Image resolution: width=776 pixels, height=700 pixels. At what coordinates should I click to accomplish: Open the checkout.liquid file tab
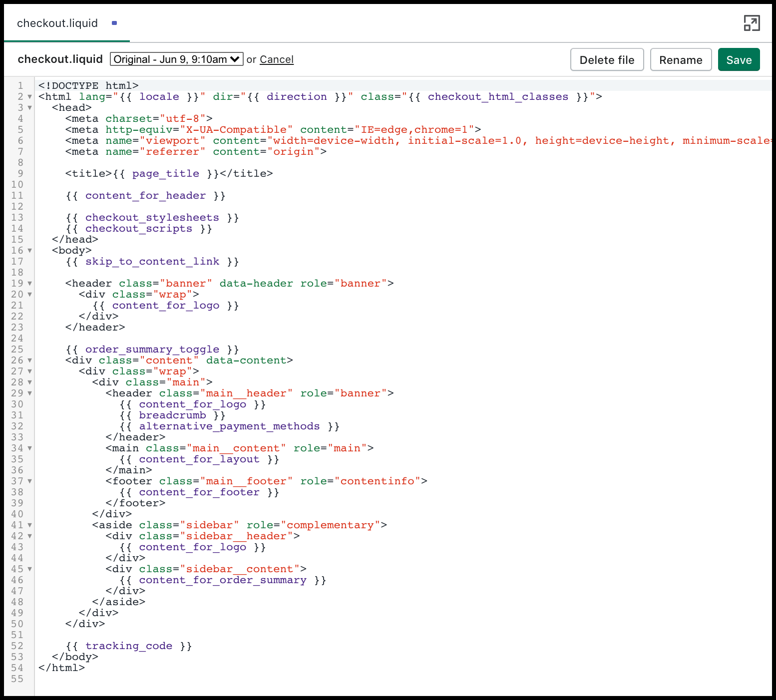[57, 23]
